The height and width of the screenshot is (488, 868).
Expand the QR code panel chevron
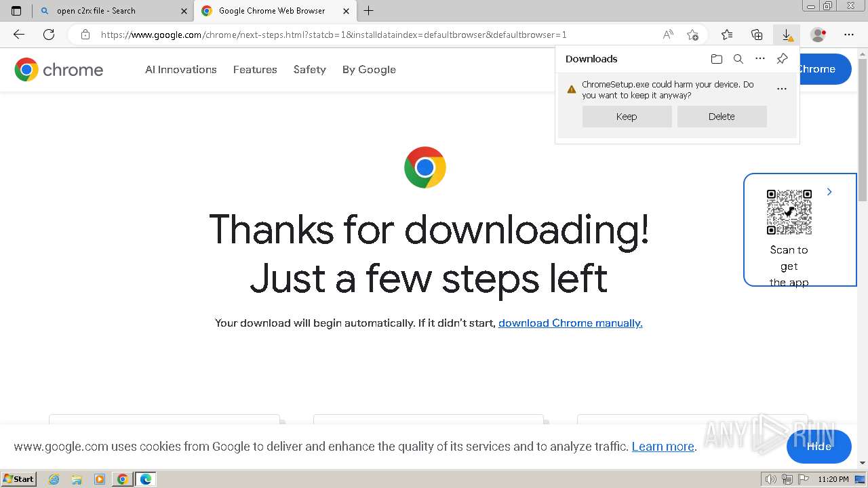[x=829, y=192]
